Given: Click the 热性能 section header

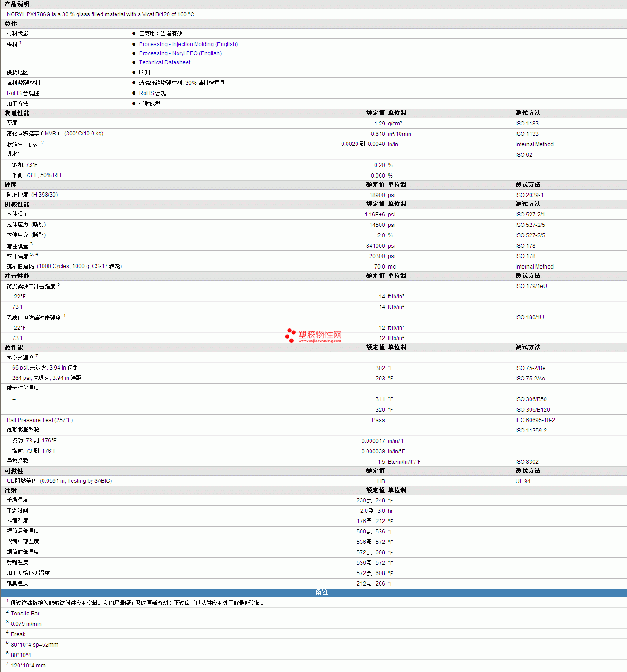Looking at the screenshot, I should pyautogui.click(x=14, y=347).
